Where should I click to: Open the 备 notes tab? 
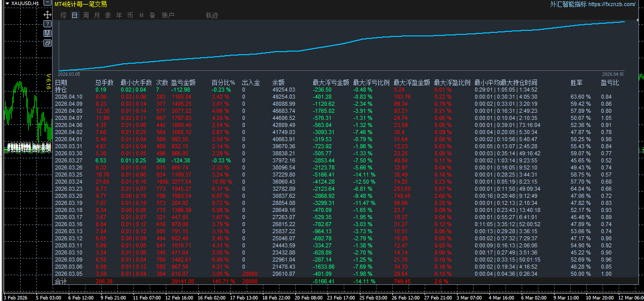tap(152, 16)
